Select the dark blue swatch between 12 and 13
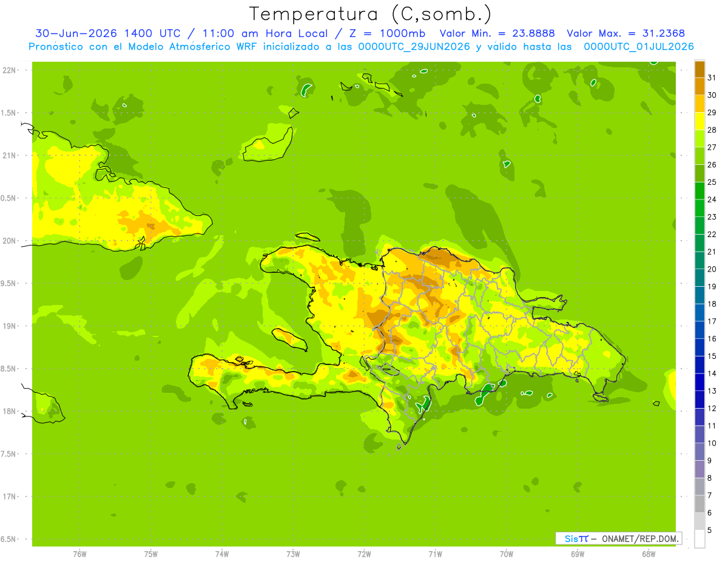Screen dimensions: 728x562 pos(699,400)
